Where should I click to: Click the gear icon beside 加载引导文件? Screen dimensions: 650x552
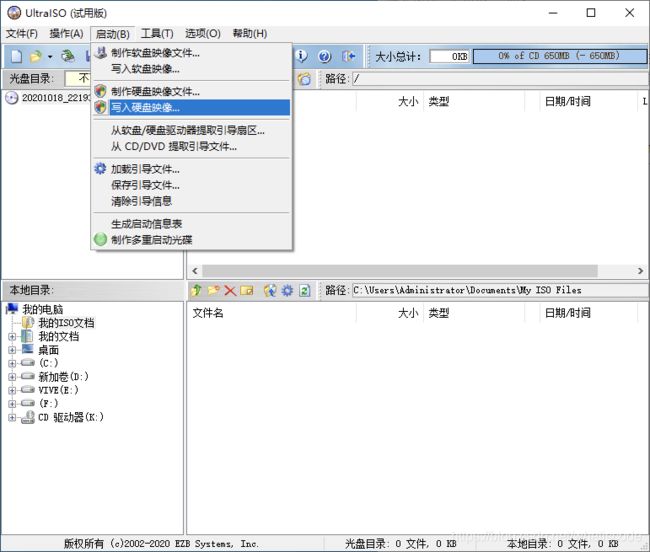[x=100, y=169]
